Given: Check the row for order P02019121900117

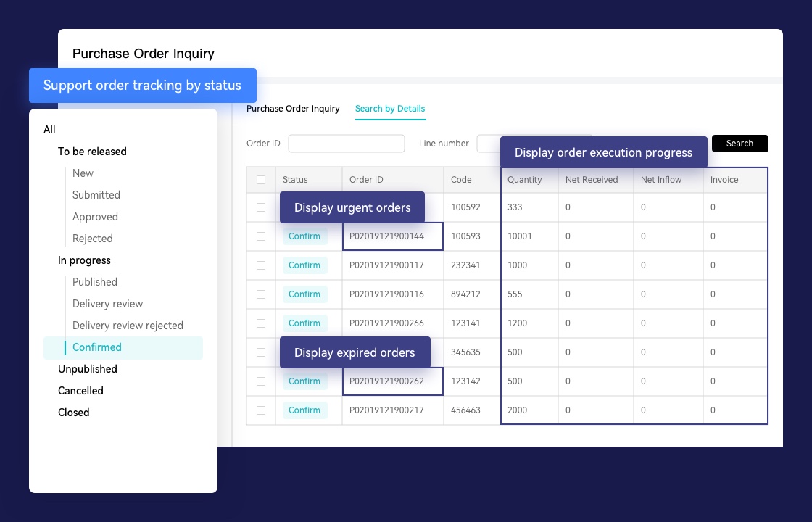Looking at the screenshot, I should tap(261, 265).
